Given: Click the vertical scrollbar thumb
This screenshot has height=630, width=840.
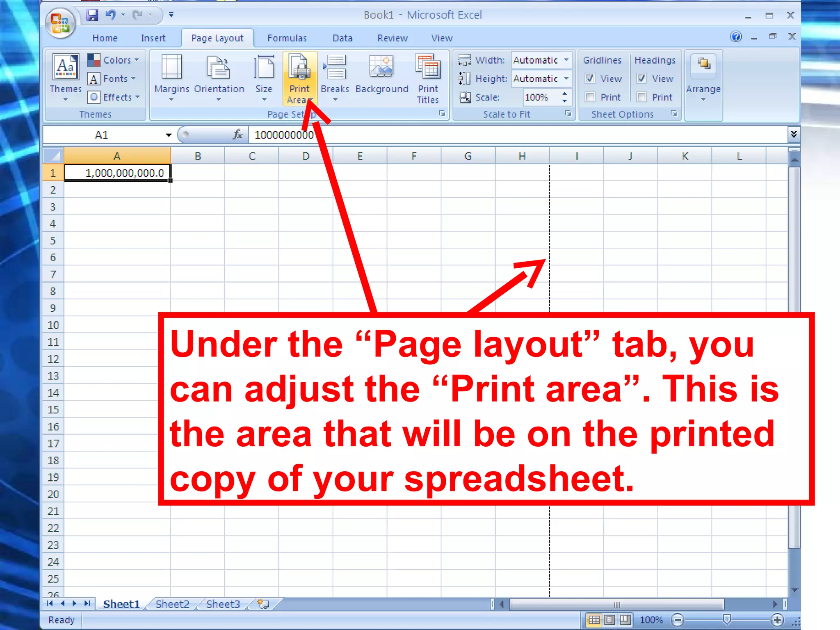Looking at the screenshot, I should click(x=794, y=357).
